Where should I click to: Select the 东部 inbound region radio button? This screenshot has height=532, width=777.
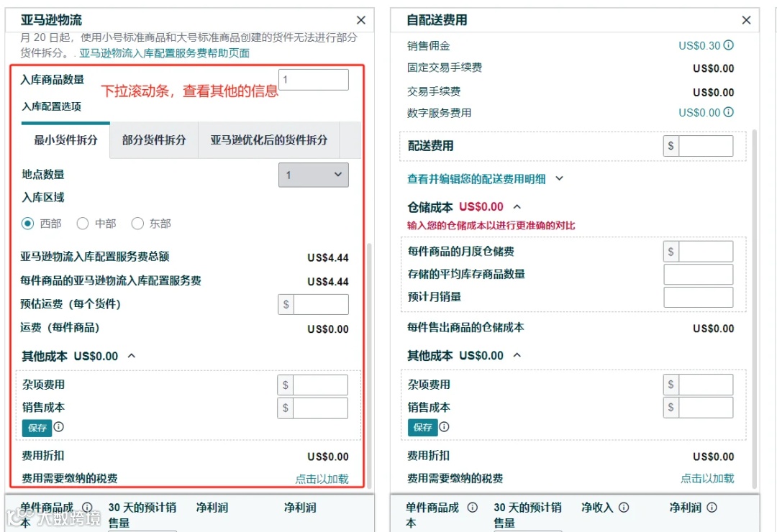(x=137, y=224)
